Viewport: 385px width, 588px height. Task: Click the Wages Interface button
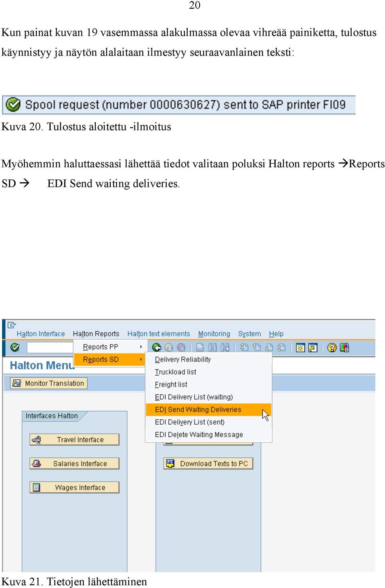(x=75, y=487)
